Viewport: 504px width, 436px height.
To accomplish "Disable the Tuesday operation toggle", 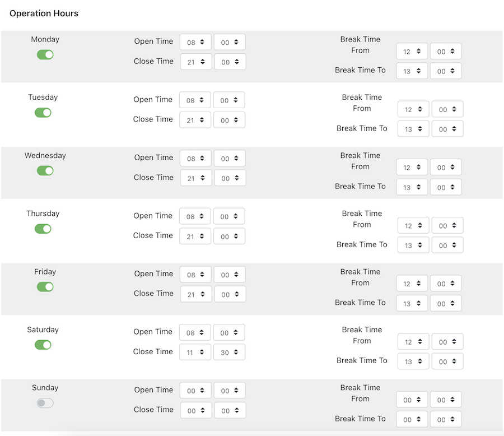I will pyautogui.click(x=43, y=113).
